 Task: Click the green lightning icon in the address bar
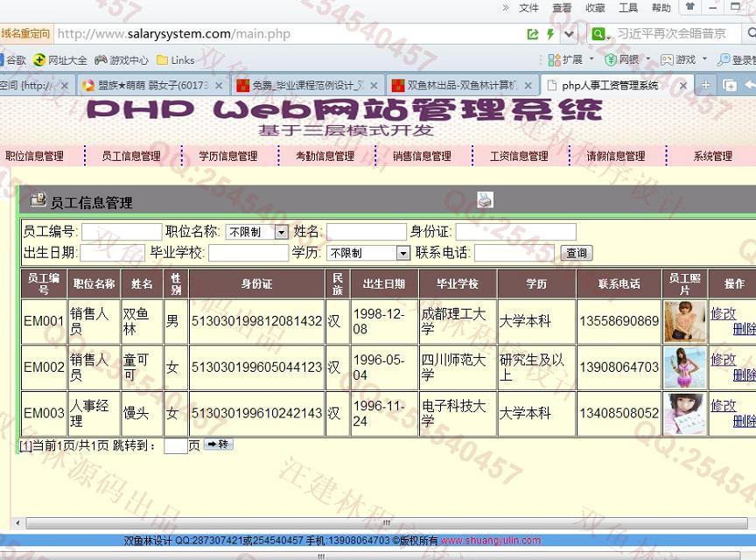click(x=550, y=34)
